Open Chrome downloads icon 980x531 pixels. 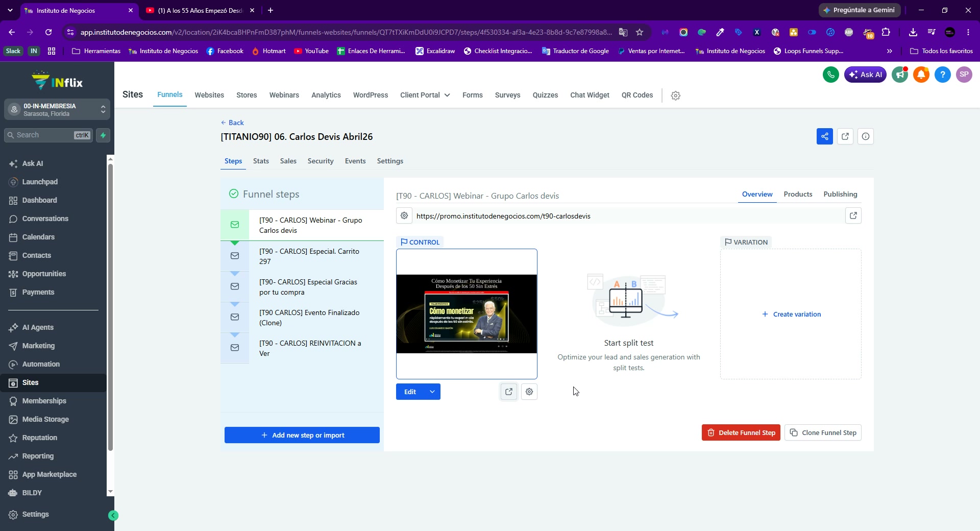point(913,32)
